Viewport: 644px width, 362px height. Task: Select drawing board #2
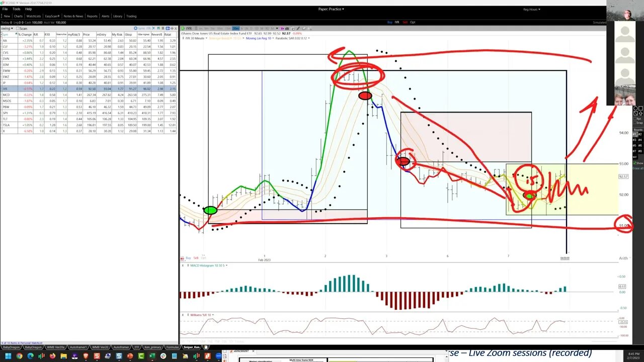point(640,134)
